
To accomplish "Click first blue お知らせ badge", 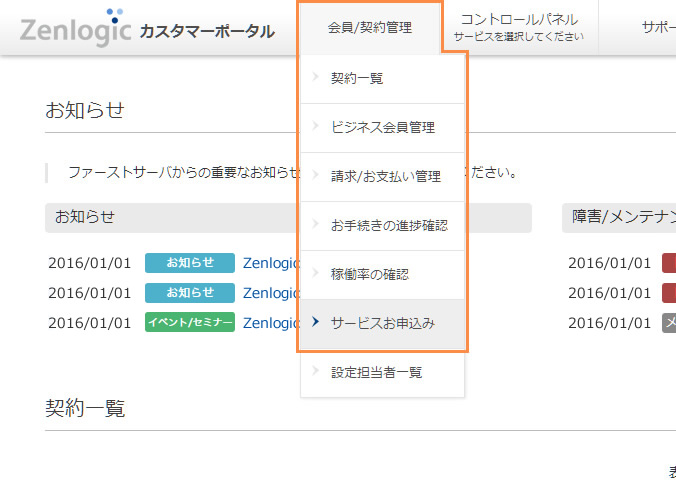I will [x=189, y=263].
